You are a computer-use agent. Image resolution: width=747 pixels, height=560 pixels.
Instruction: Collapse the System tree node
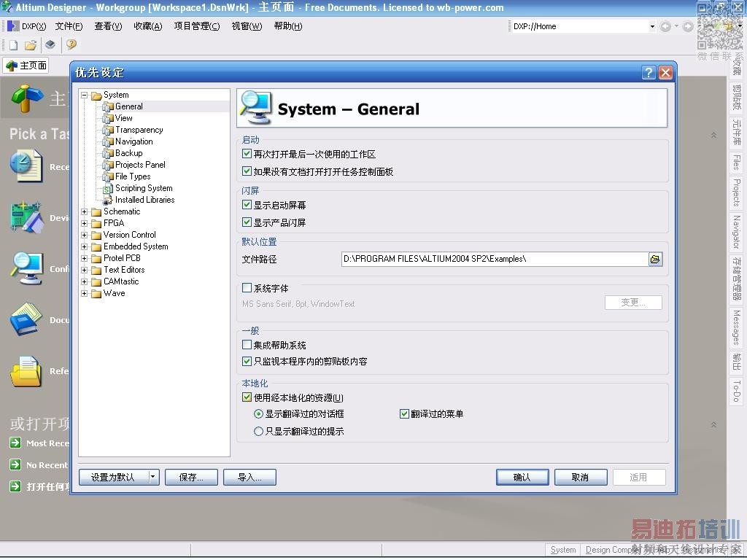tap(85, 96)
